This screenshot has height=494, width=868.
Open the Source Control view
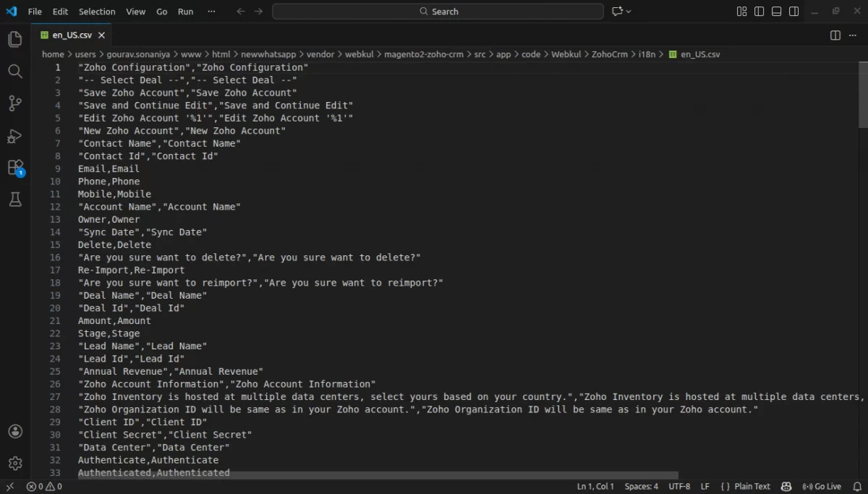point(15,103)
